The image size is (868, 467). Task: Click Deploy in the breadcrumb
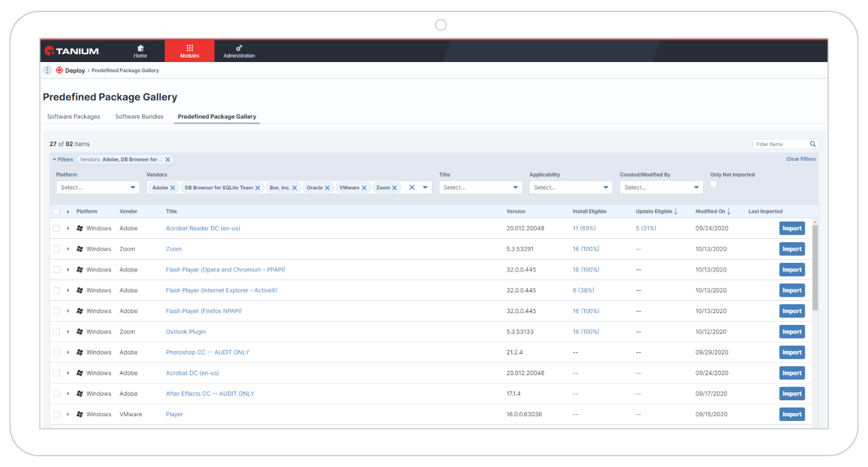pos(75,70)
